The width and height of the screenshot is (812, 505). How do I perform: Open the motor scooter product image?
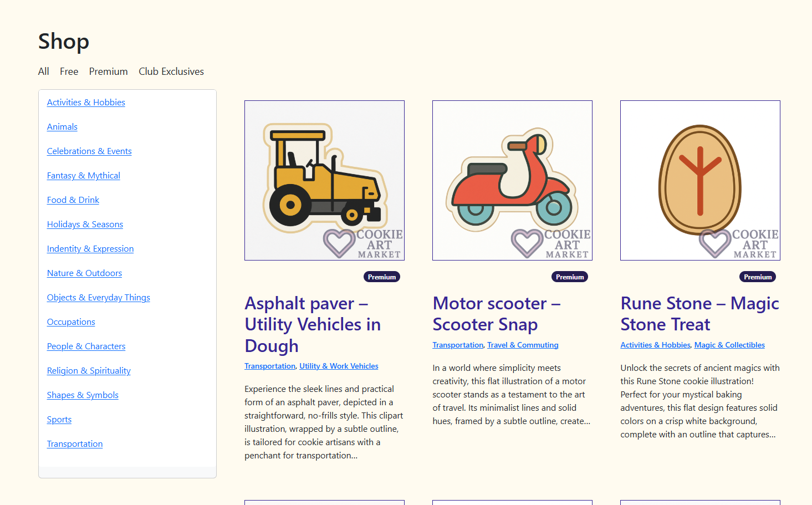coord(512,180)
